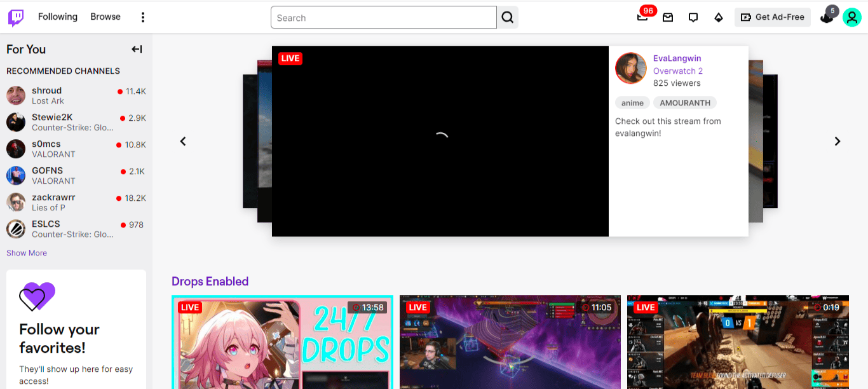The height and width of the screenshot is (389, 868).
Task: Click s0mcs avatar icon
Action: click(x=16, y=149)
